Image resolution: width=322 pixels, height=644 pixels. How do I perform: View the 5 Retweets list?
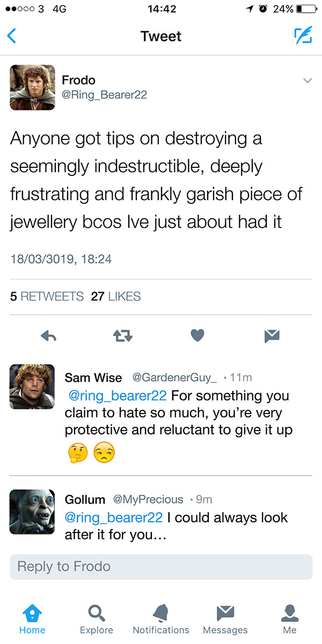[x=47, y=297]
